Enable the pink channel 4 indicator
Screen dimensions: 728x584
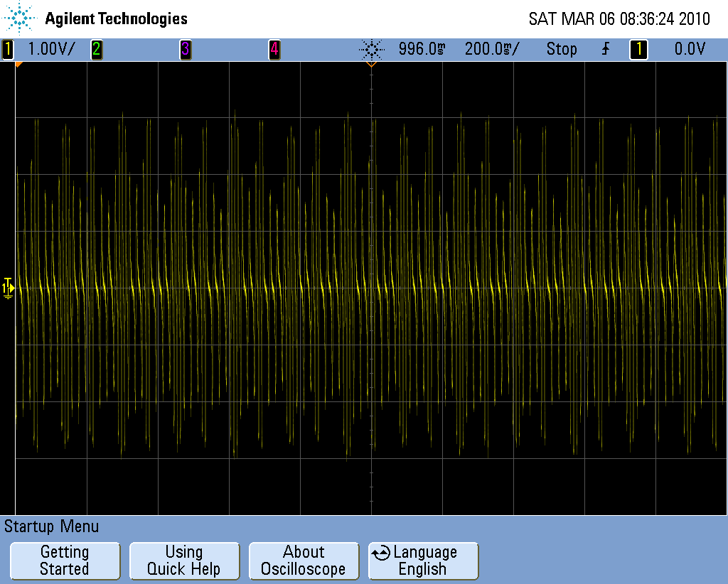pyautogui.click(x=274, y=49)
